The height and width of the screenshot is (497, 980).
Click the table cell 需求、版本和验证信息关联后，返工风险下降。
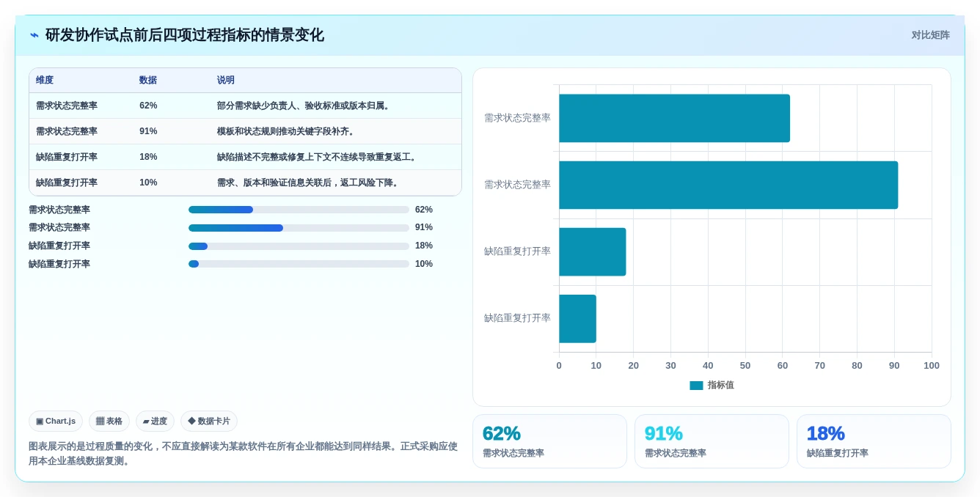point(309,183)
